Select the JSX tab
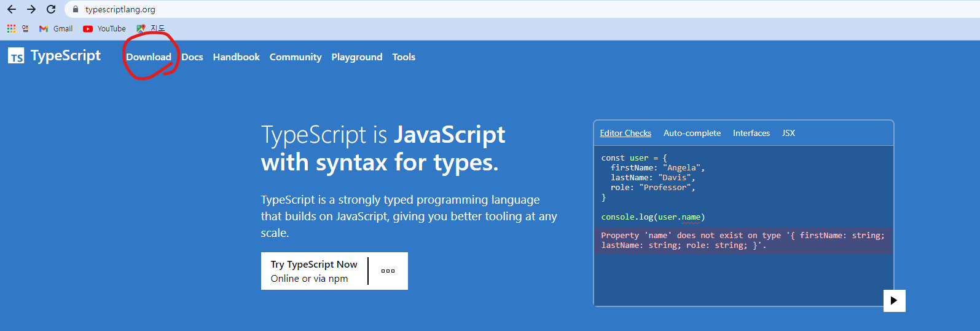This screenshot has width=980, height=331. point(788,133)
